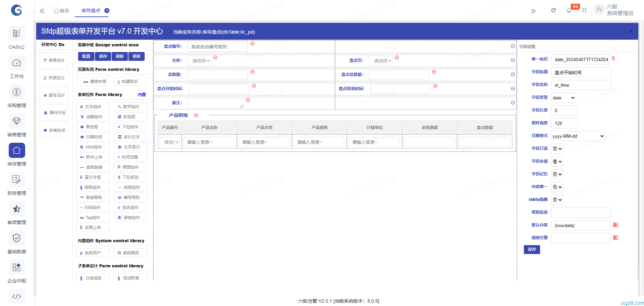Close the 库存盘点 tab

107,10
